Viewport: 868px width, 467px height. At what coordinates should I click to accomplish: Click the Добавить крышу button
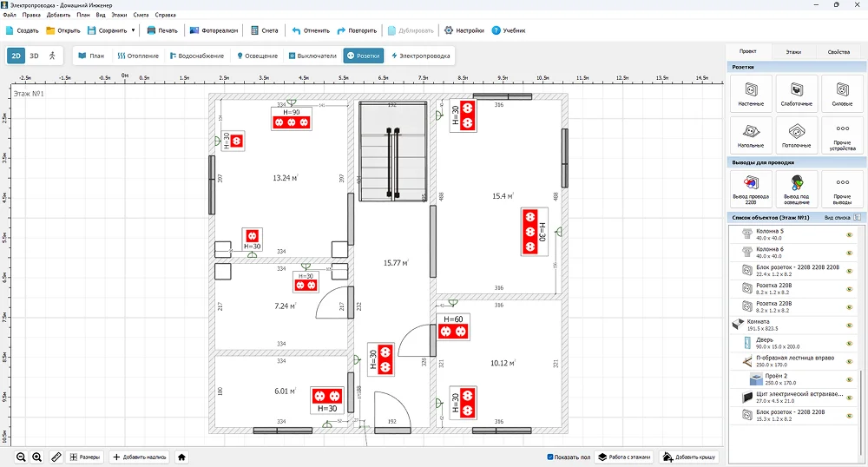point(690,457)
